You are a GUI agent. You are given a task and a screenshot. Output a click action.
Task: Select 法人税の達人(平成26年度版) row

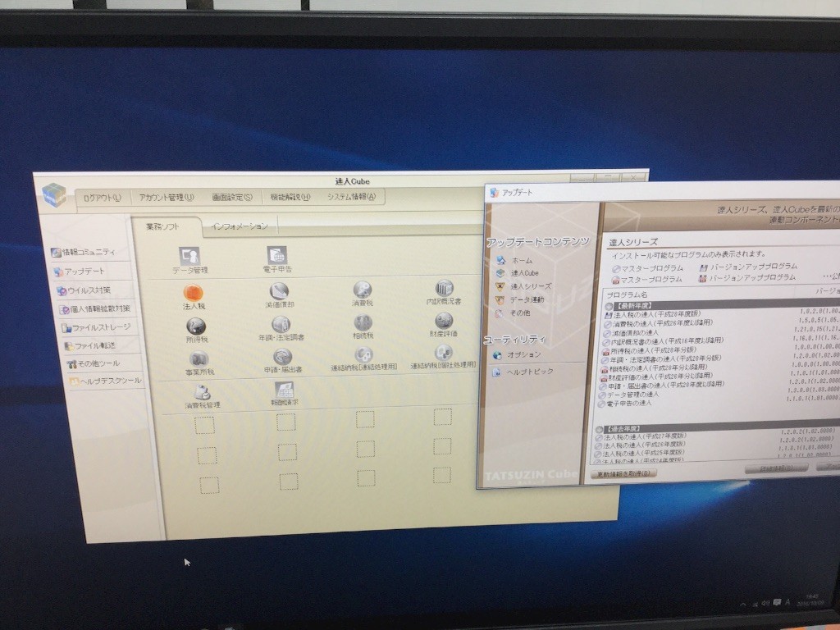tap(640, 445)
